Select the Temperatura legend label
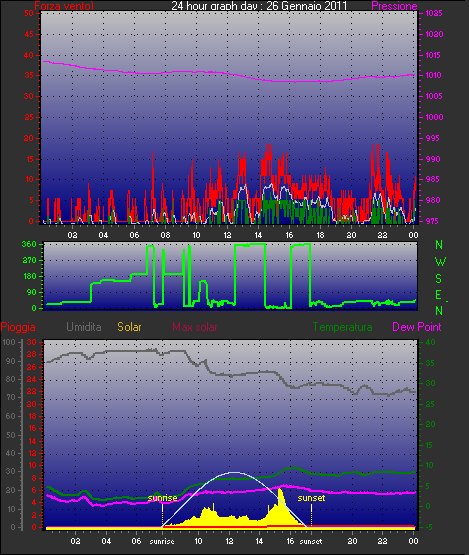 [x=342, y=327]
